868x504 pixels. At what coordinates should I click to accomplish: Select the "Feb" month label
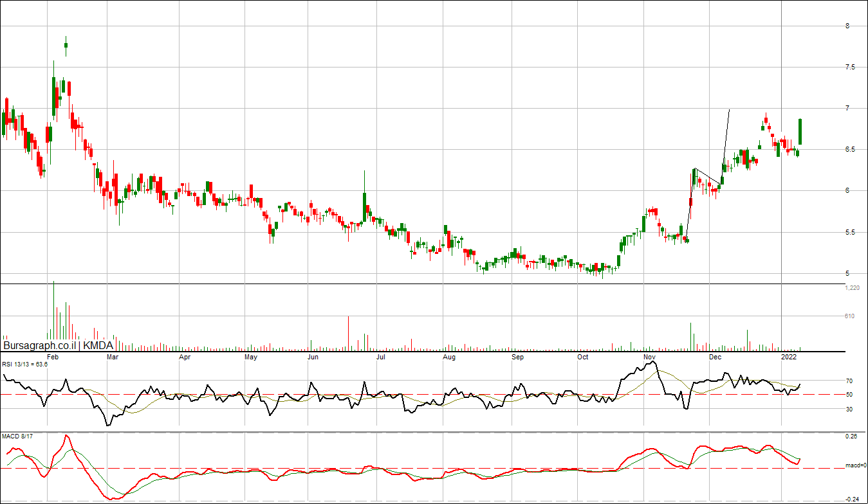[53, 356]
